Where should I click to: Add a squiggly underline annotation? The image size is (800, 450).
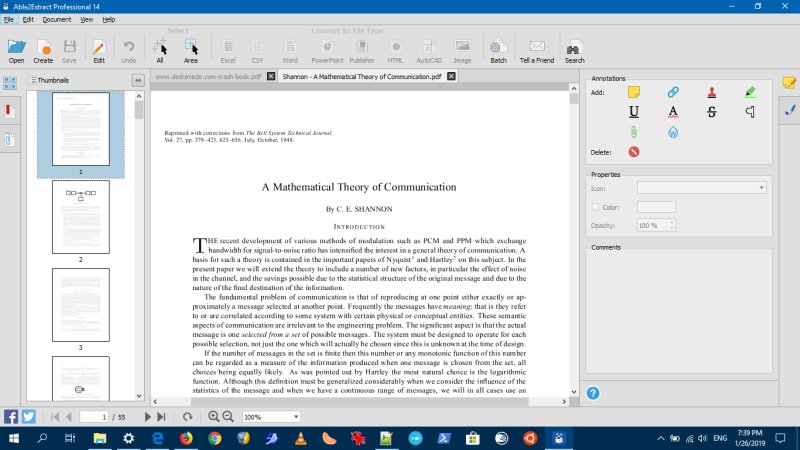pos(673,112)
